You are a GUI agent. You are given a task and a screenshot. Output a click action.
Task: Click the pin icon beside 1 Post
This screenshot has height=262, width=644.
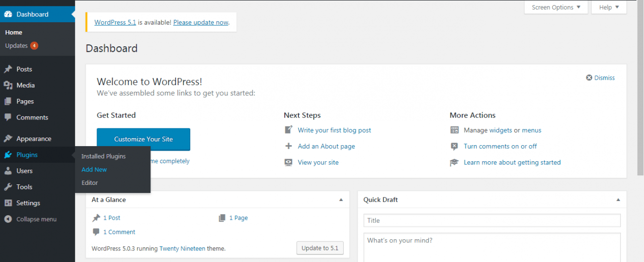(x=96, y=218)
